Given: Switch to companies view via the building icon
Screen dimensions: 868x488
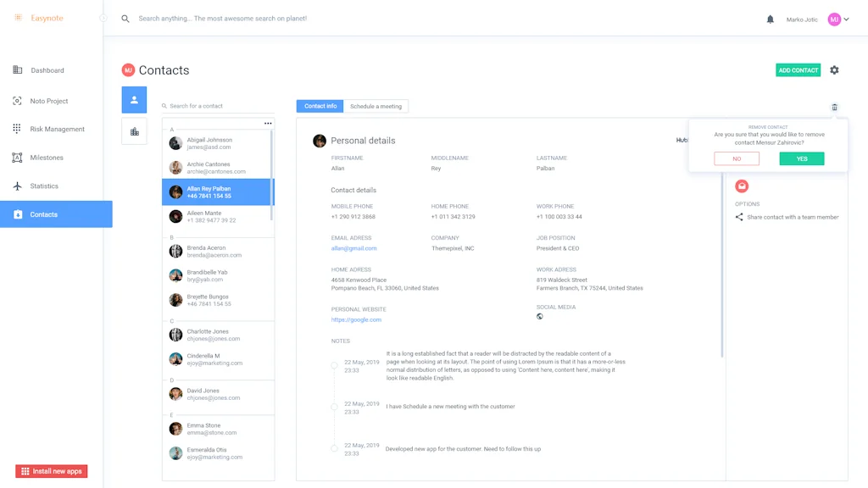Looking at the screenshot, I should [134, 130].
